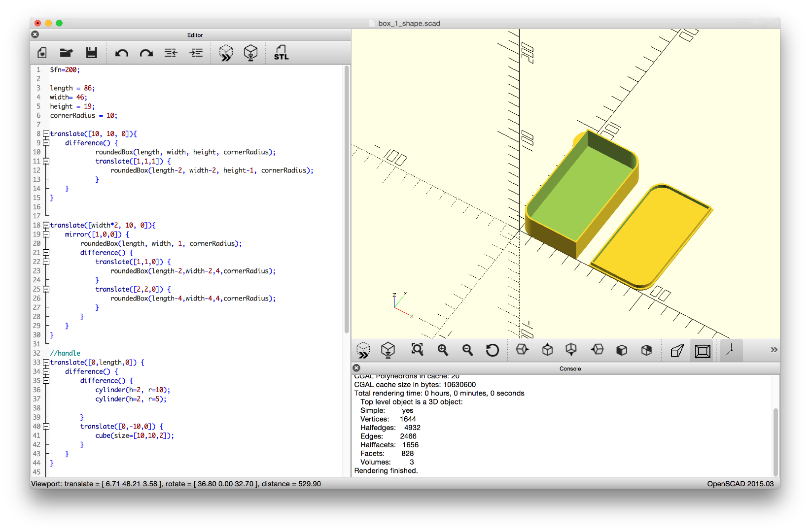This screenshot has height=532, width=810.
Task: Indent the code using the toolbar
Action: coord(196,53)
